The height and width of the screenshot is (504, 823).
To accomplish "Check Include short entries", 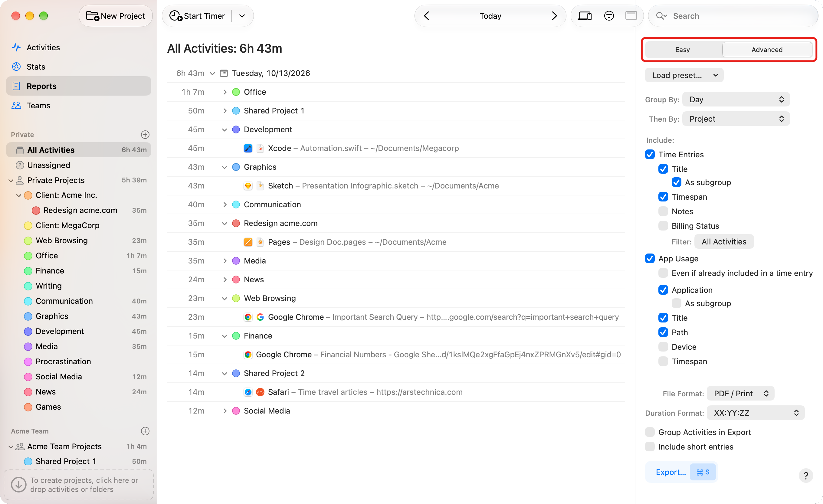I will 650,447.
